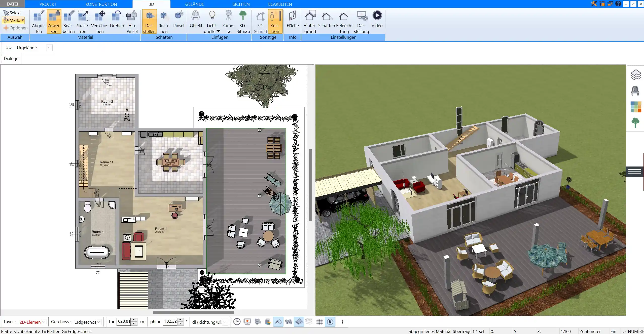Click Rechnen to compute shadows
The width and height of the screenshot is (644, 334).
(164, 22)
